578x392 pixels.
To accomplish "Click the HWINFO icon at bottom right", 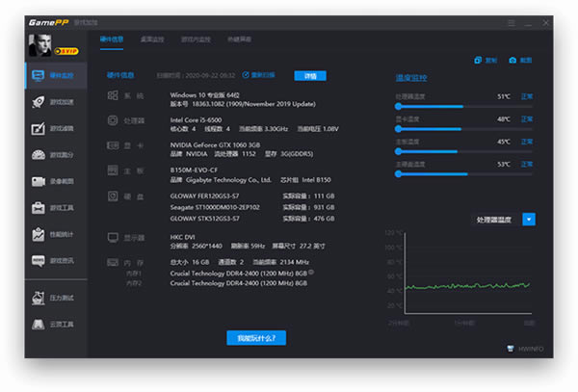I will 511,349.
